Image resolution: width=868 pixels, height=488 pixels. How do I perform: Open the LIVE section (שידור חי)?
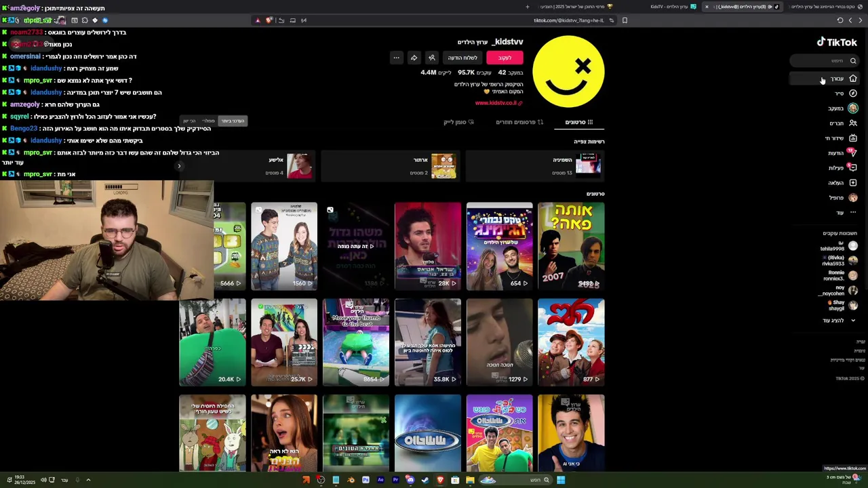[840, 138]
